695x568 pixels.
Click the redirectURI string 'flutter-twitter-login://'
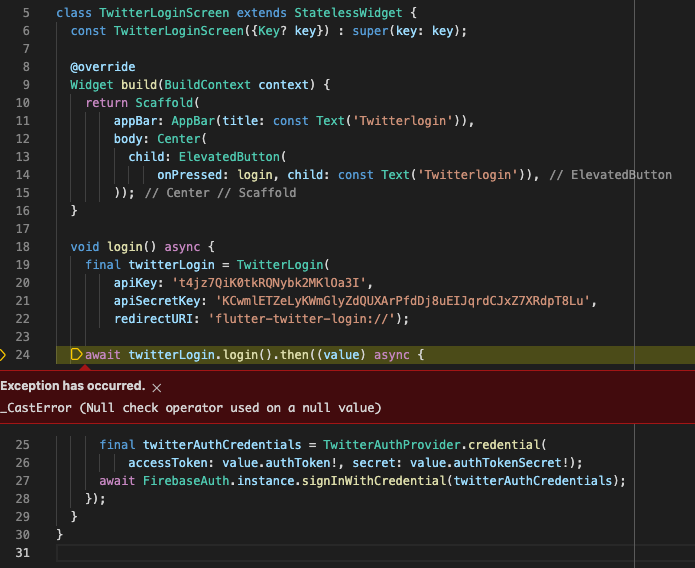coord(301,319)
